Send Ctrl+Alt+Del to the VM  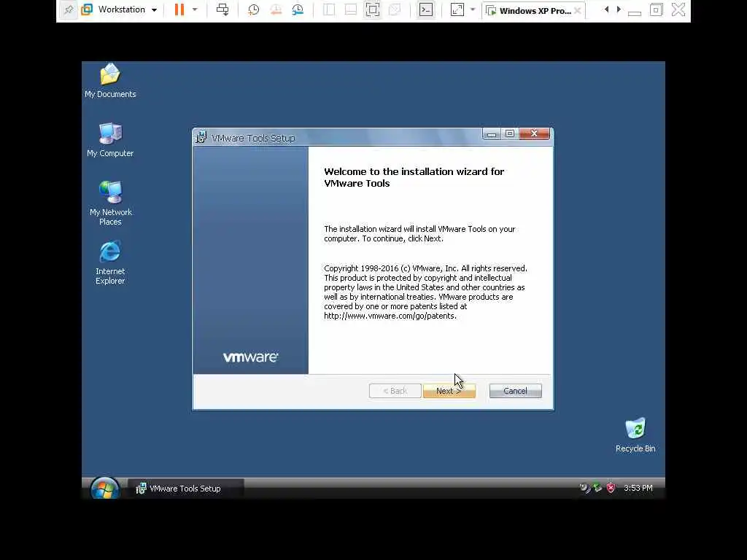222,9
